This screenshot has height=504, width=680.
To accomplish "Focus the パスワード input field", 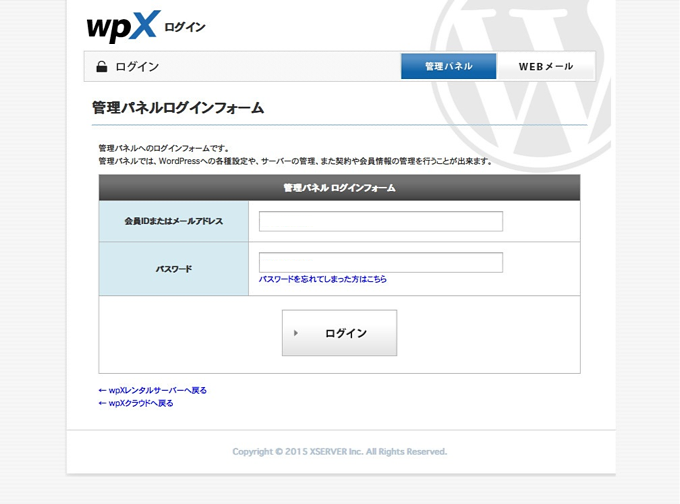I will click(381, 262).
